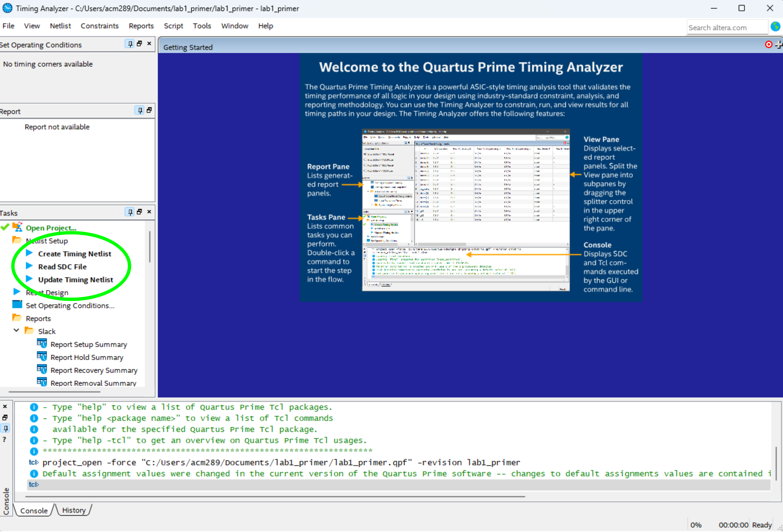Click the Report Removal Summary icon
This screenshot has height=532, width=783.
(42, 382)
